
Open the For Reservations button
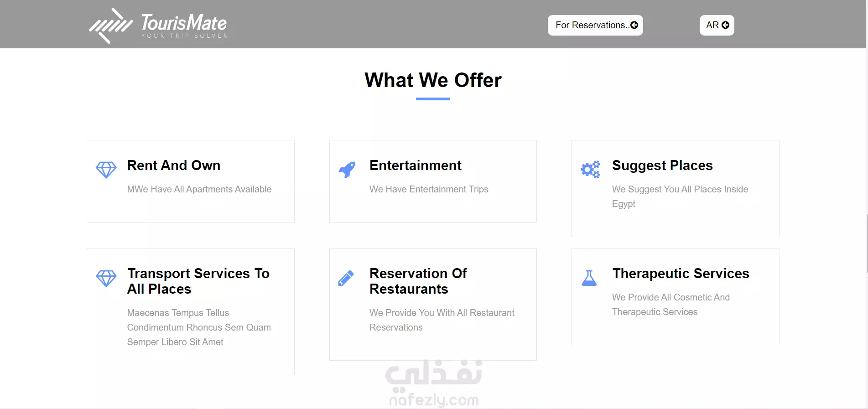(x=595, y=25)
